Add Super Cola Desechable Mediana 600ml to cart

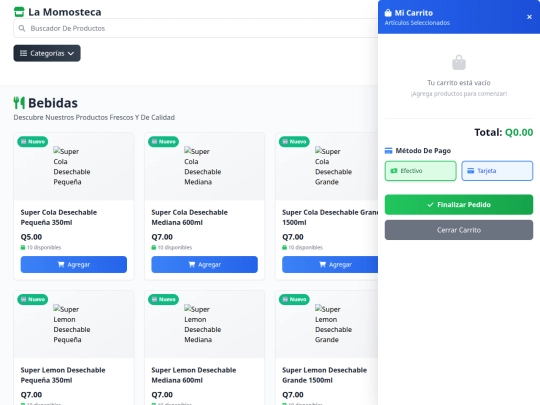click(205, 264)
